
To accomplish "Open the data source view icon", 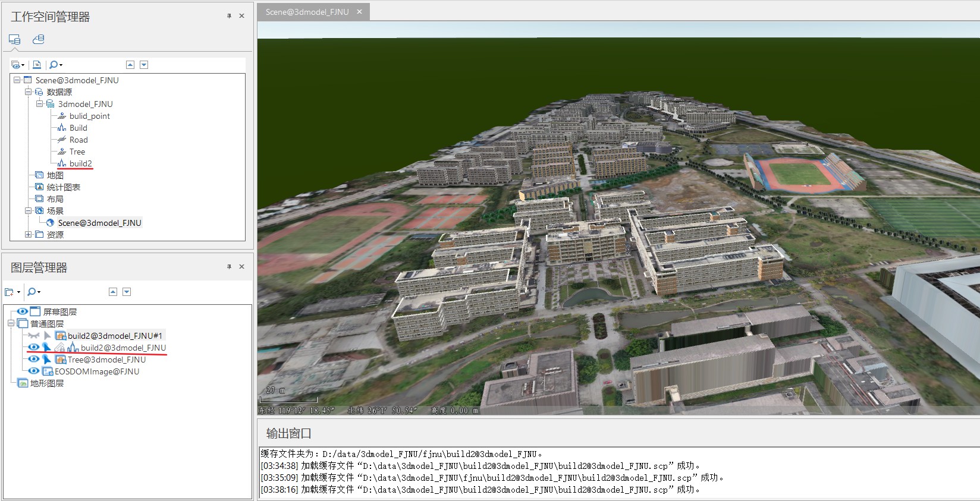I will tap(39, 39).
